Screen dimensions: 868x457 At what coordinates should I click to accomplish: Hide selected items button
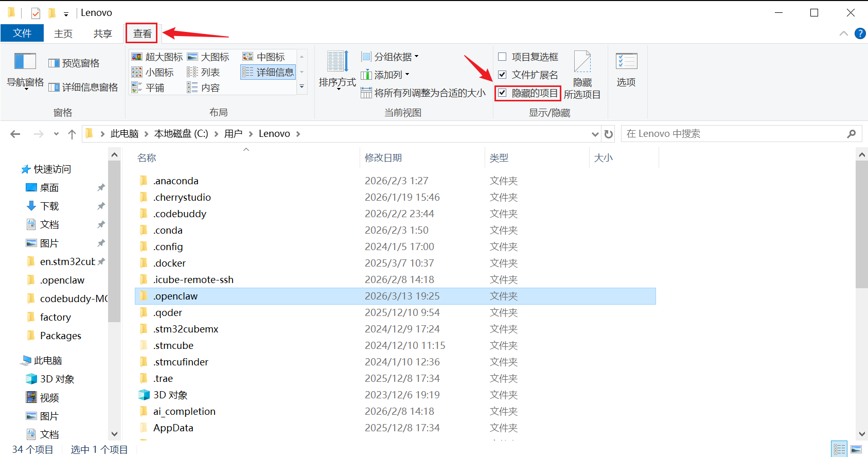582,75
